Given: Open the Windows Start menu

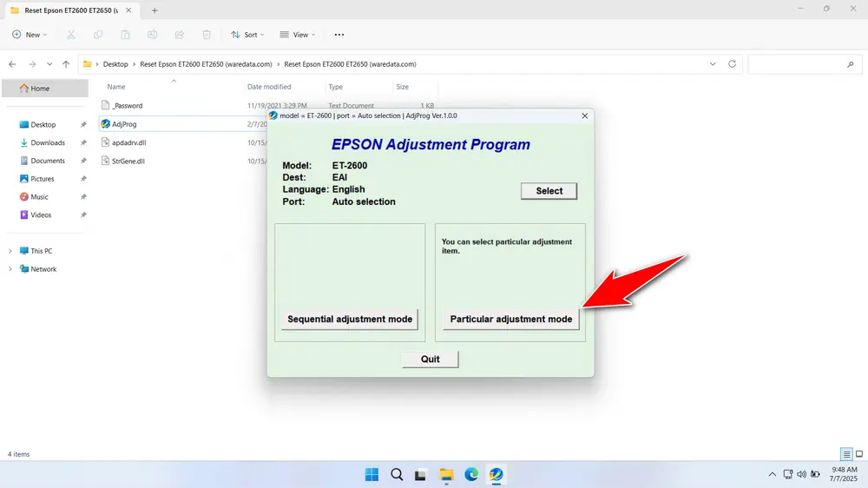Looking at the screenshot, I should point(372,475).
